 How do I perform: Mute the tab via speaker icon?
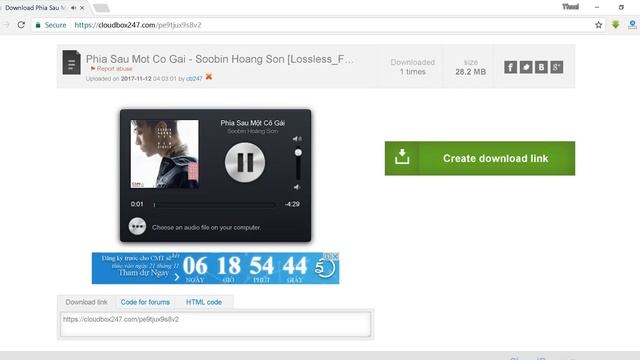pos(73,8)
